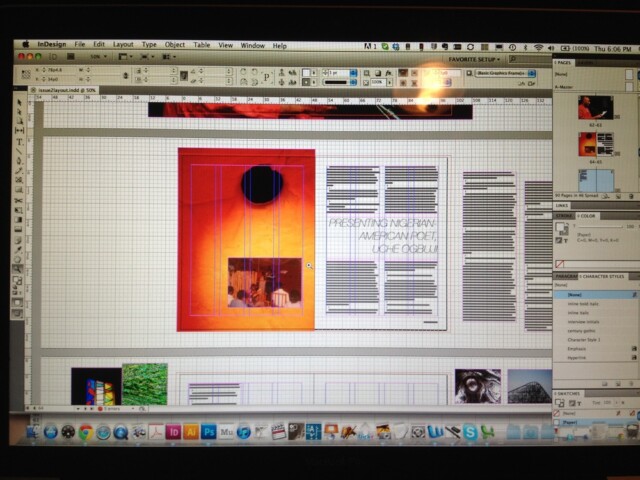Select the 'century gothic' character style
This screenshot has width=640, height=480.
pos(581,331)
